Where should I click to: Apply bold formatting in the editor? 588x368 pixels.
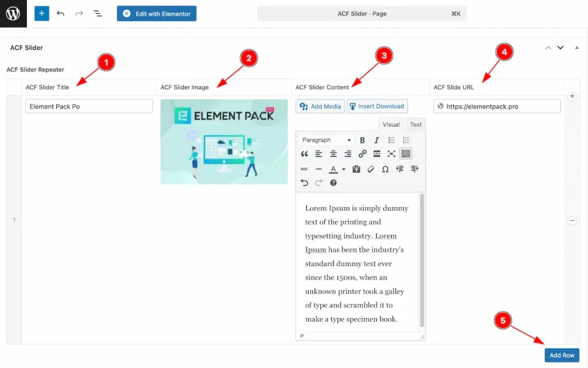pyautogui.click(x=362, y=140)
